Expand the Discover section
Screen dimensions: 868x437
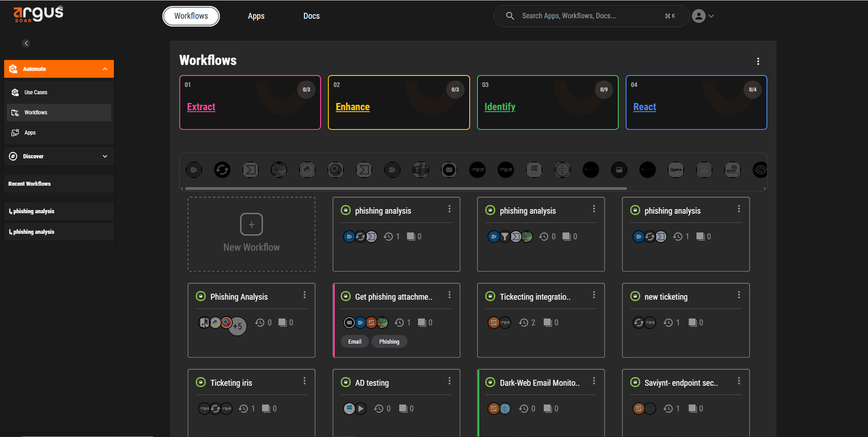pos(105,156)
